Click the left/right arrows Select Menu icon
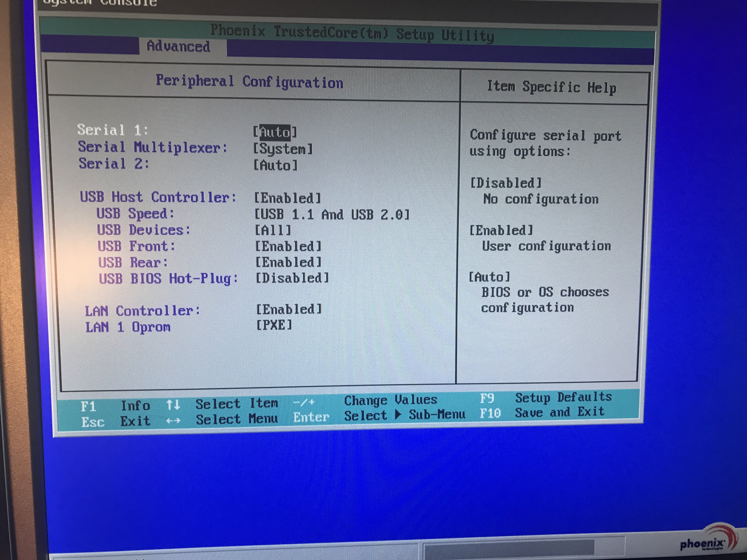747x560 pixels. [173, 421]
